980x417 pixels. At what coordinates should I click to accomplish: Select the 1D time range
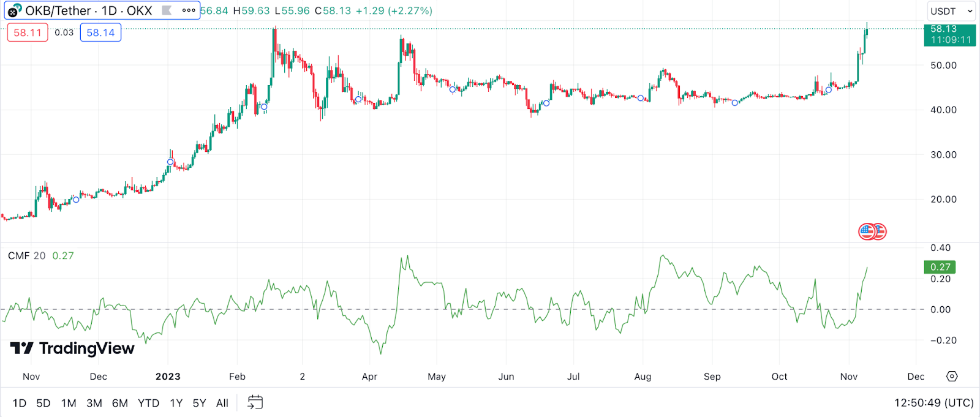pyautogui.click(x=20, y=403)
